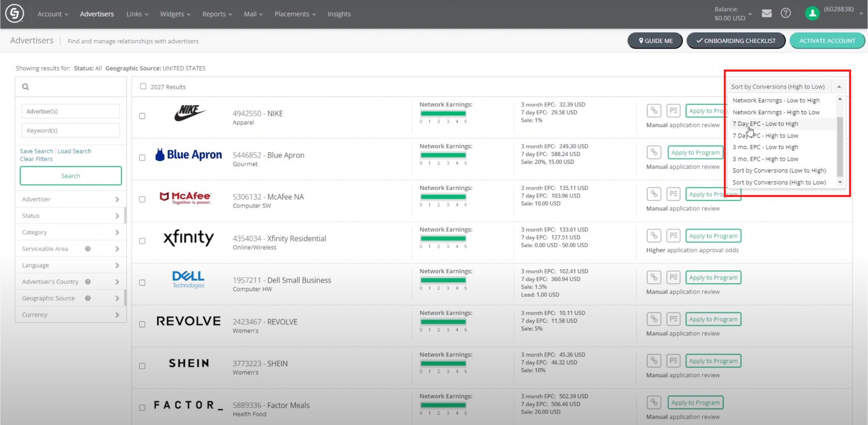Viewport: 868px width, 425px height.
Task: Click the get links icon for Blue Apron
Action: pos(654,152)
